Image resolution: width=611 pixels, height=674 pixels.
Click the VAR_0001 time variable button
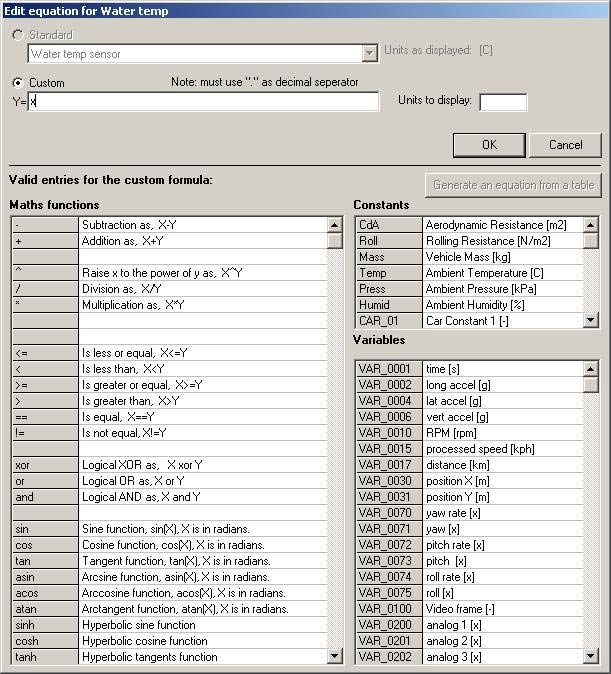(388, 369)
